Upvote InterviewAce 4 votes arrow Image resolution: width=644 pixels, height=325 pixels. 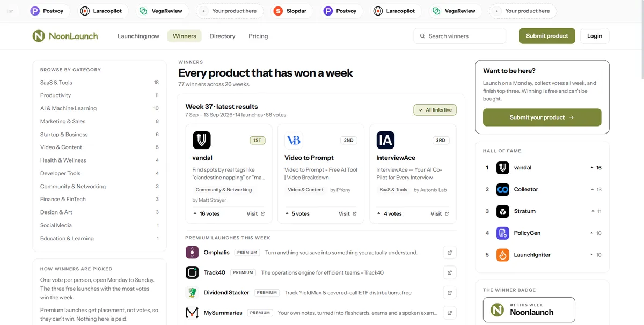tap(379, 213)
